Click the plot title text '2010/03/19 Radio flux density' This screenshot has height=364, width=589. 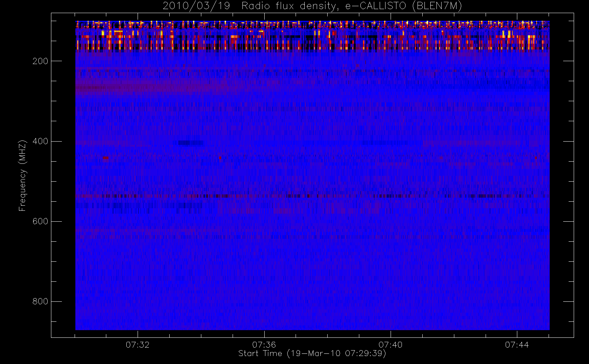250,6
